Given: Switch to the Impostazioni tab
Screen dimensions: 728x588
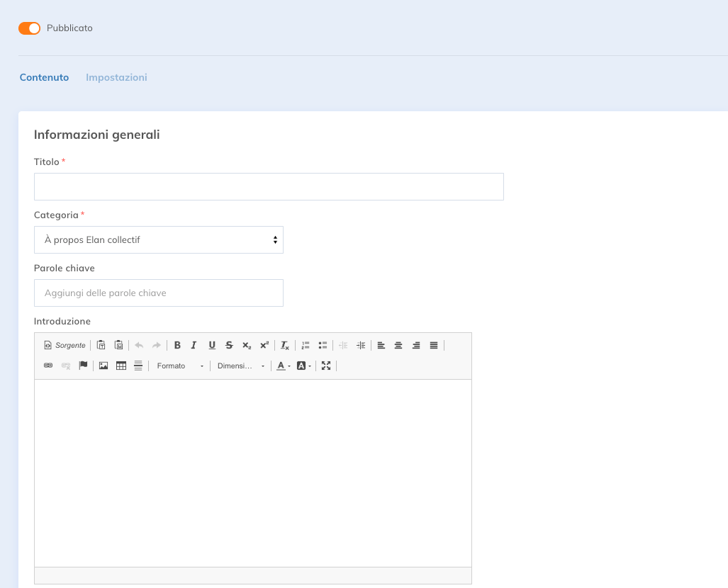Looking at the screenshot, I should [116, 77].
